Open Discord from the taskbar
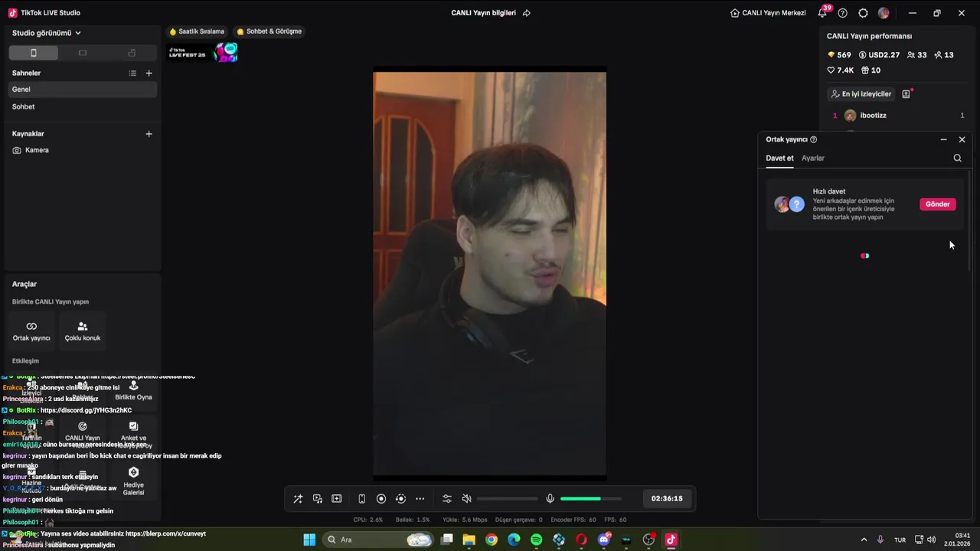This screenshot has height=551, width=980. pos(604,540)
